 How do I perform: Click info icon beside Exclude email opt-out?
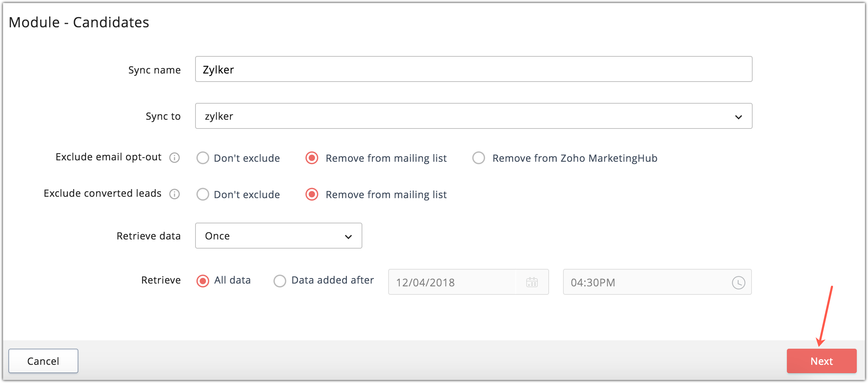[175, 158]
